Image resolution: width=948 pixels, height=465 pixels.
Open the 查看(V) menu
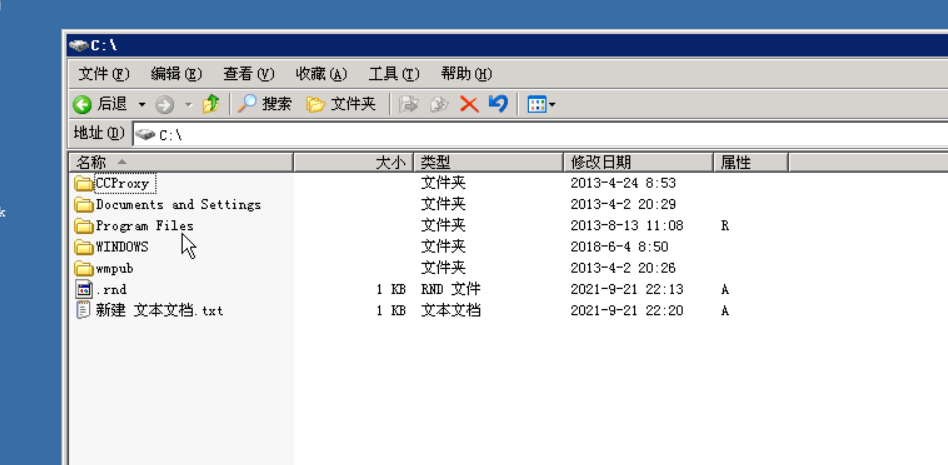coord(248,74)
